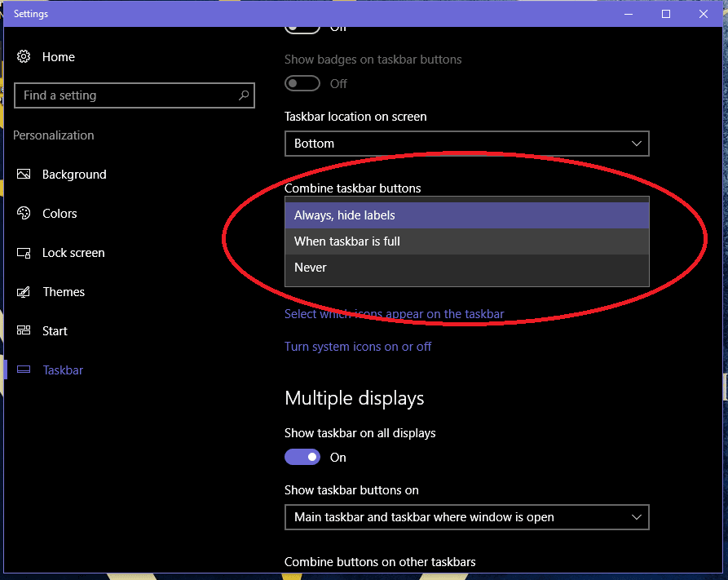728x580 pixels.
Task: Click the search magnifier icon
Action: [x=243, y=95]
